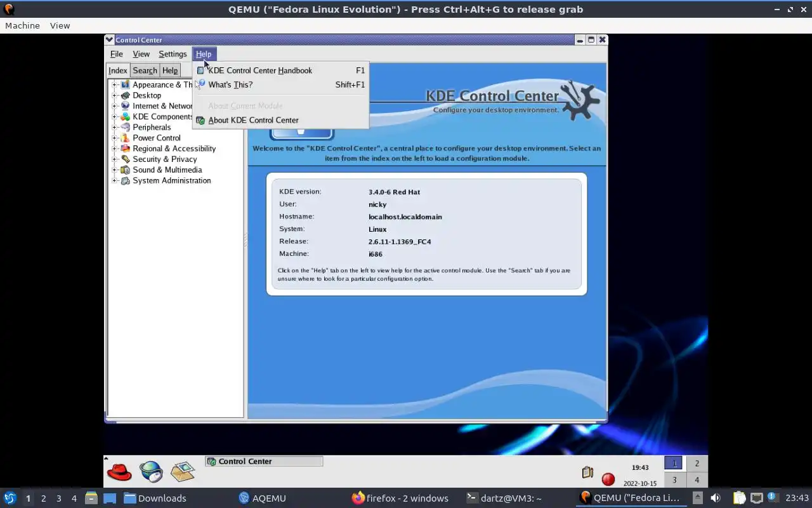Open the View menu in Control Center
This screenshot has height=508, width=812.
(141, 54)
